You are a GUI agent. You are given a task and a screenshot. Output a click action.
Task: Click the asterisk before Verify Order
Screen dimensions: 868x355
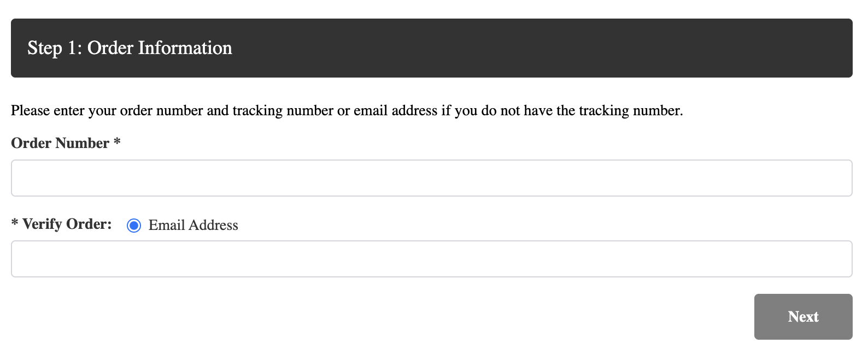pos(15,223)
